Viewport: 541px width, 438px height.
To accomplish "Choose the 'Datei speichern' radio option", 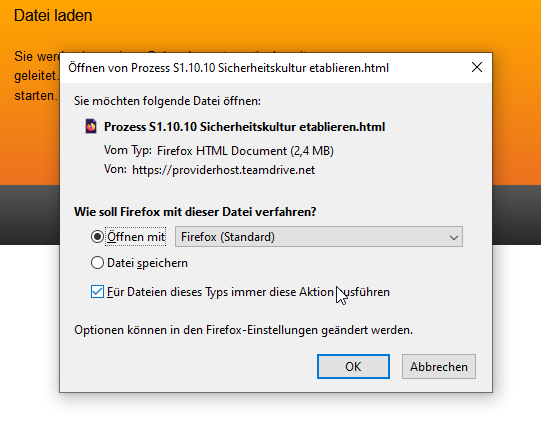I will tap(97, 263).
